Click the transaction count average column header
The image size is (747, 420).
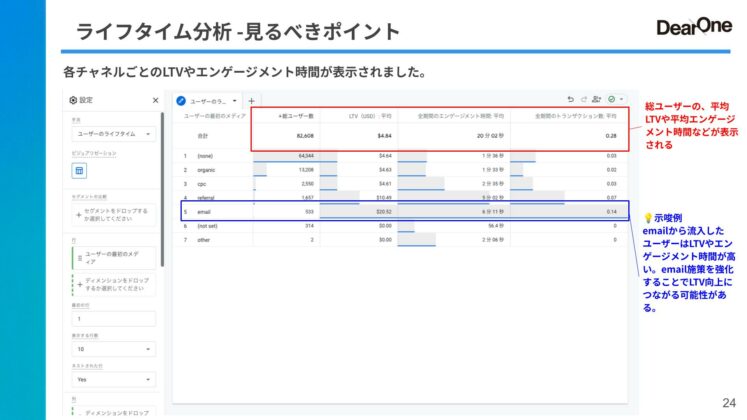tap(575, 116)
